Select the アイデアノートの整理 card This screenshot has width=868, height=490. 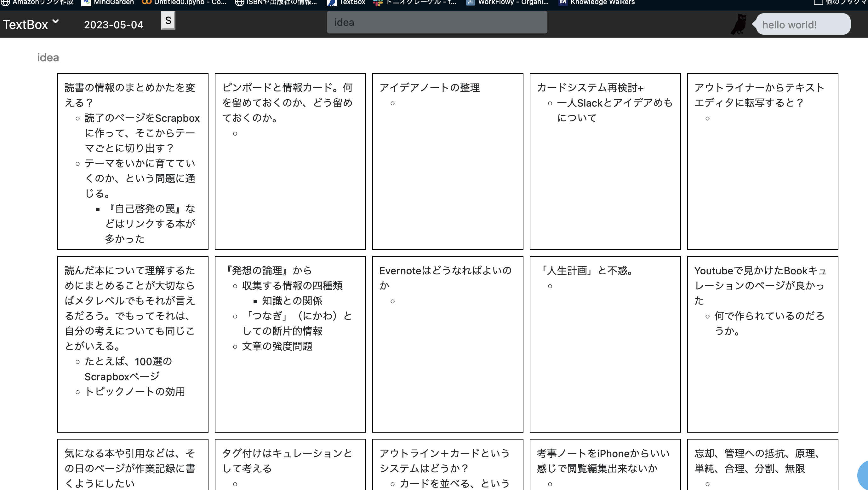(430, 88)
